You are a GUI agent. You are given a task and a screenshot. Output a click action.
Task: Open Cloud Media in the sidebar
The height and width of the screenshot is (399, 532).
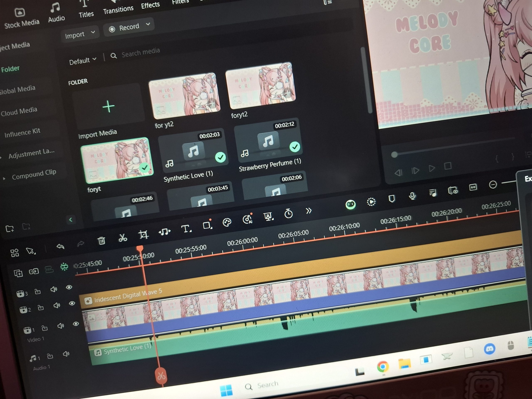19,111
